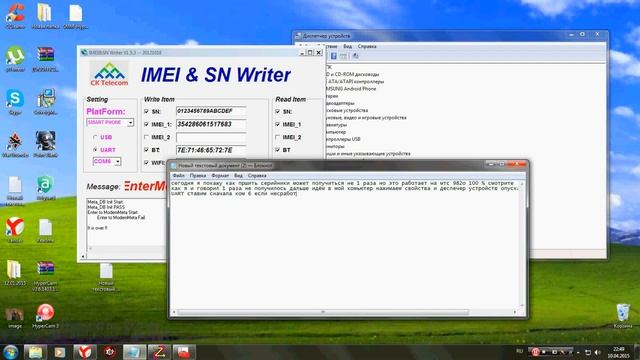Click Notepad horizontal scrollbar right arrow
Screen dimensions: 640x360
tap(514, 312)
